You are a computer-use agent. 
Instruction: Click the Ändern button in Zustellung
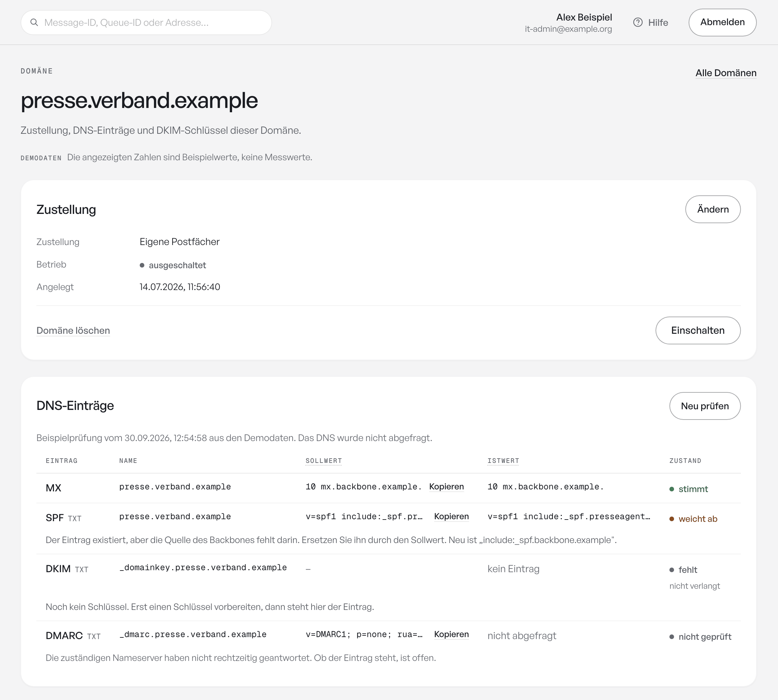(x=713, y=209)
